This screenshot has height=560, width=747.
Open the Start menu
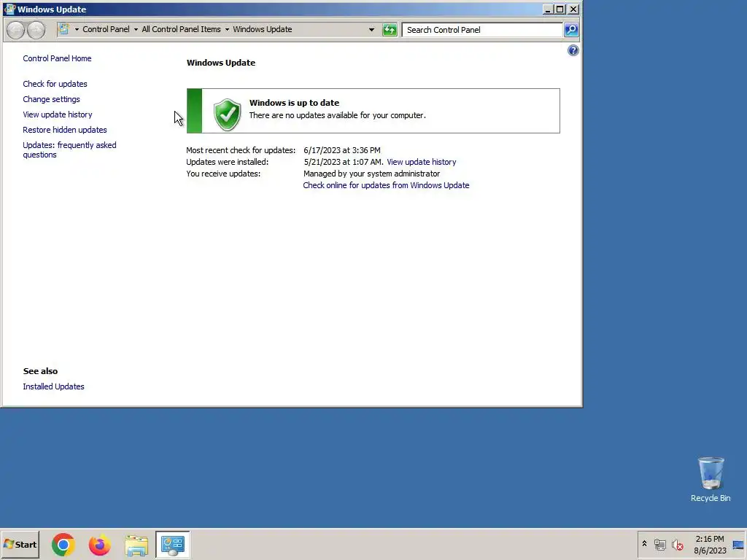point(20,545)
